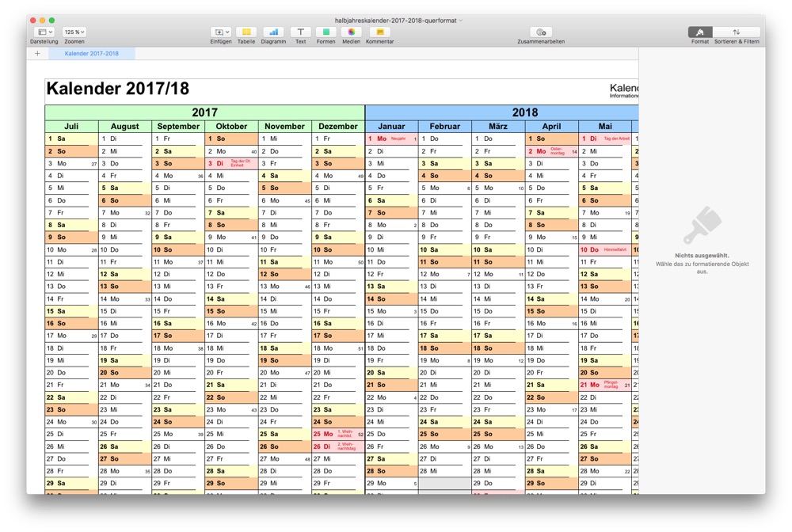Select the green 2017 year header cell
The height and width of the screenshot is (532, 792).
click(x=204, y=112)
